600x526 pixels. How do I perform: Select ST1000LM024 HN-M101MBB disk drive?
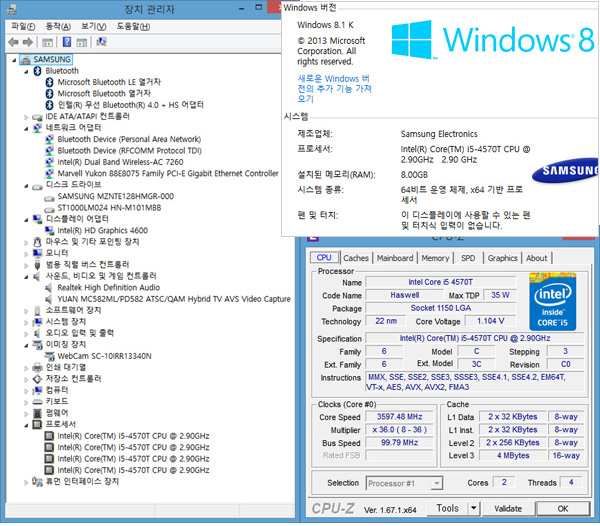pyautogui.click(x=109, y=208)
